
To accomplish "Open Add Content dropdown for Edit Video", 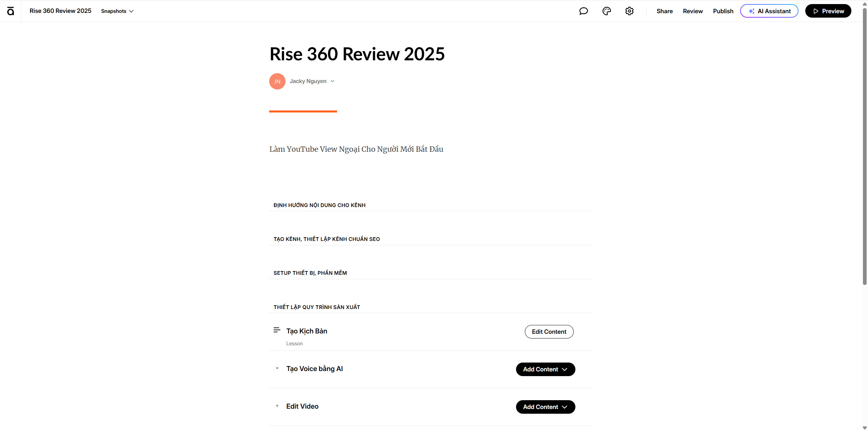I will (x=545, y=407).
